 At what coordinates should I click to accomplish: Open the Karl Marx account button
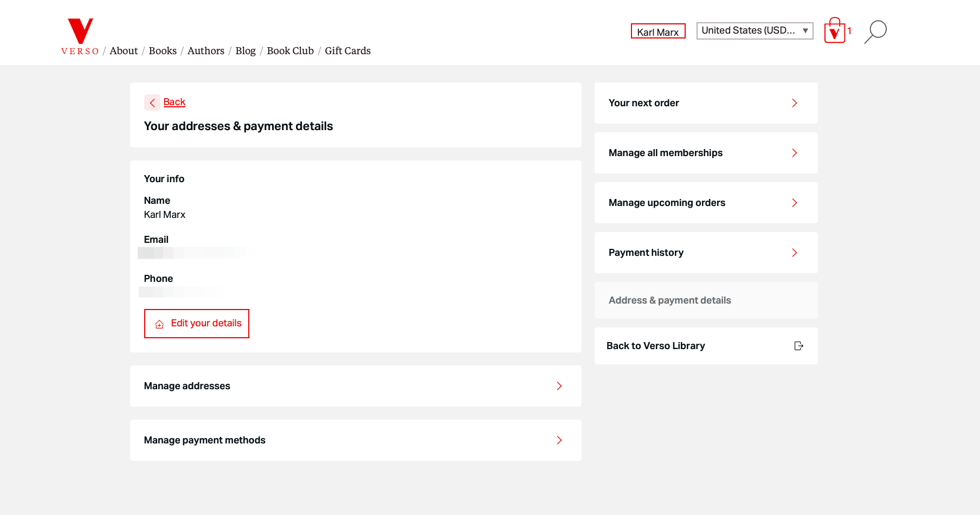coord(657,31)
